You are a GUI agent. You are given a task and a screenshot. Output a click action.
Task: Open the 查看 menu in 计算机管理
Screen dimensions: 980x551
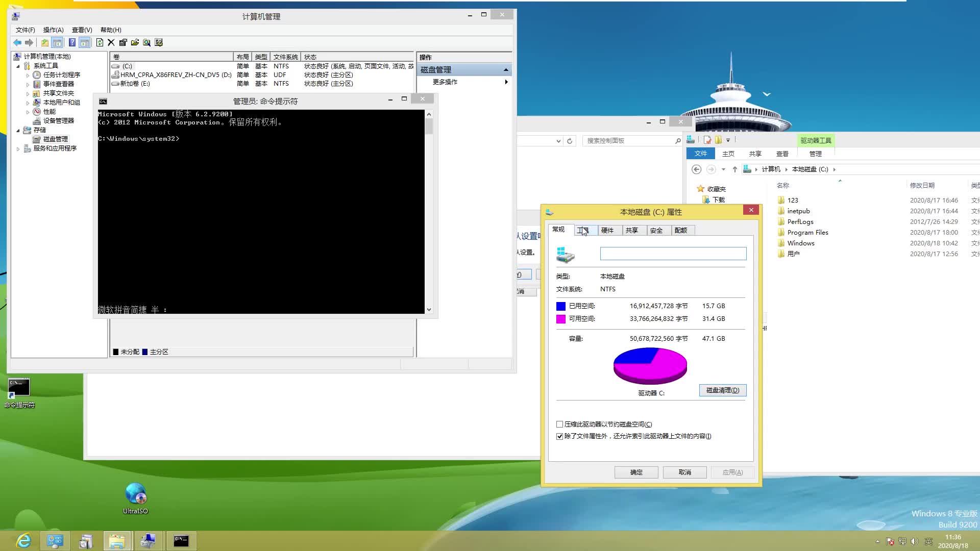coord(81,30)
